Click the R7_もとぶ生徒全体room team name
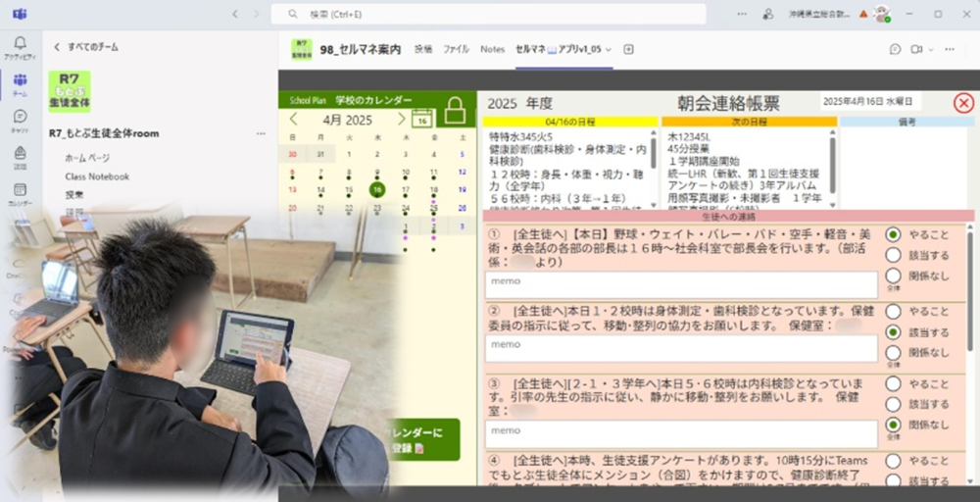Image resolution: width=980 pixels, height=502 pixels. [104, 133]
